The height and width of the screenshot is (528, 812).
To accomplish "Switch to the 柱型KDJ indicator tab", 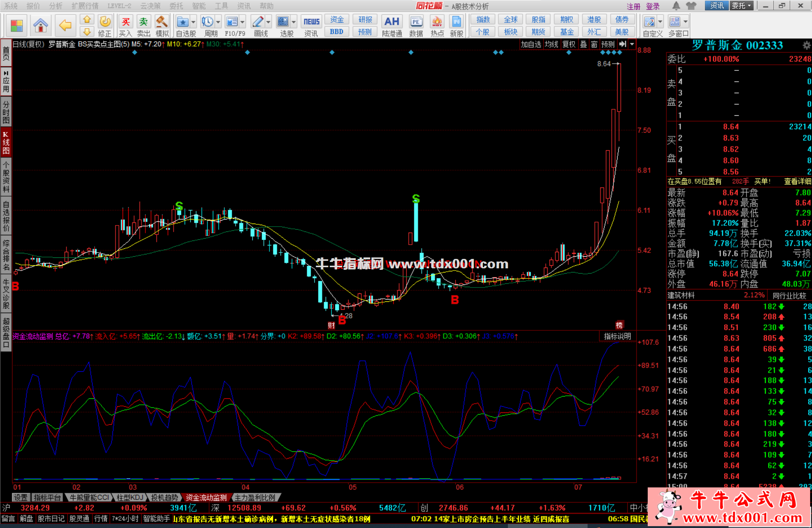I will 130,498.
